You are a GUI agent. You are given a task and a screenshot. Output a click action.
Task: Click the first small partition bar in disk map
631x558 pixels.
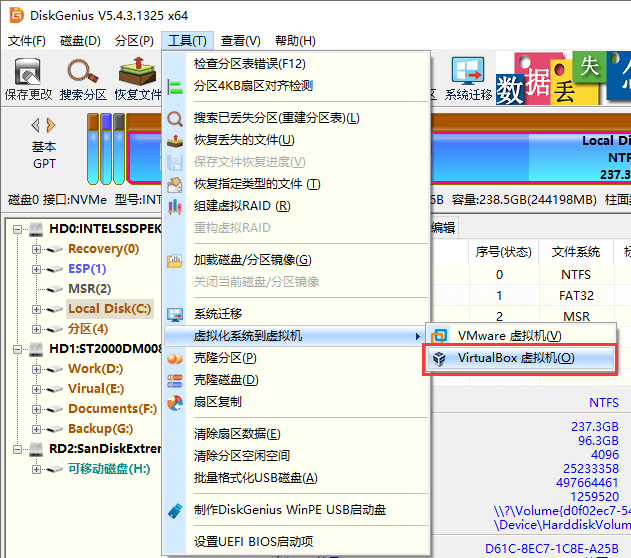tap(93, 149)
